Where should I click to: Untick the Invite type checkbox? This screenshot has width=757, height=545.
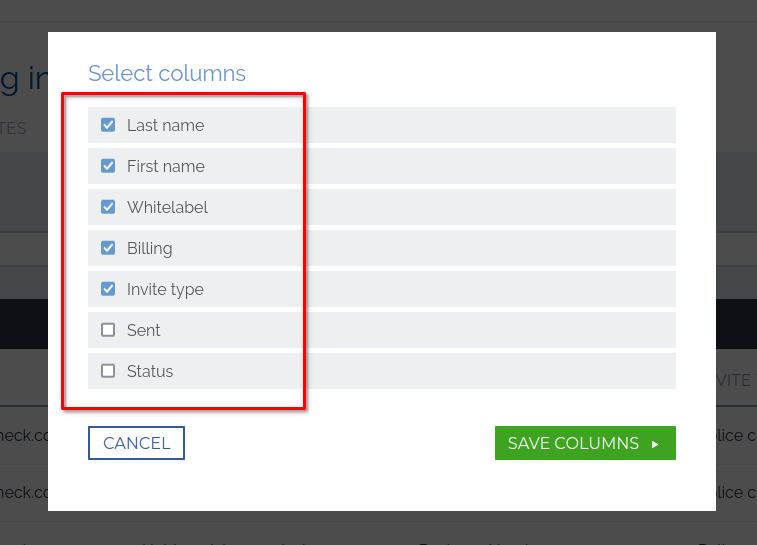pos(108,289)
